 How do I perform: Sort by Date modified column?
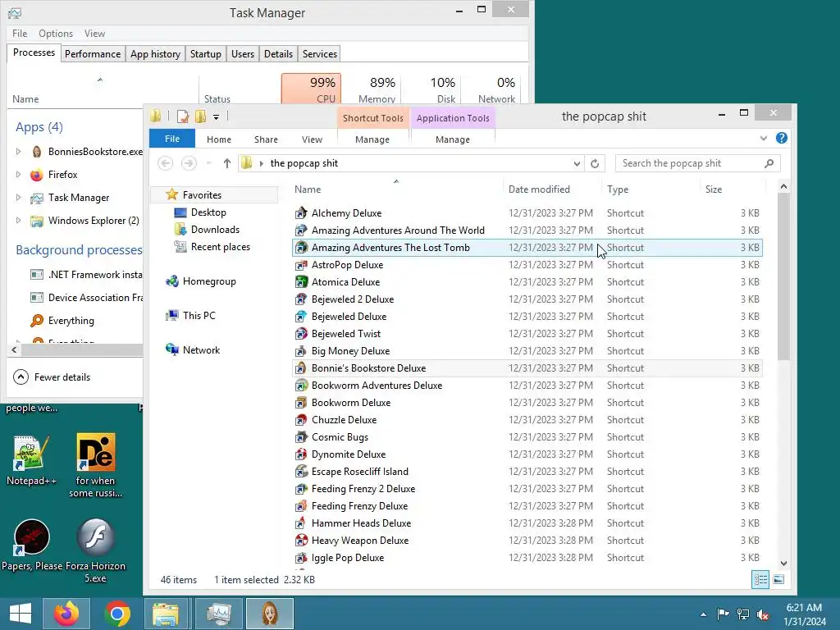coord(539,189)
